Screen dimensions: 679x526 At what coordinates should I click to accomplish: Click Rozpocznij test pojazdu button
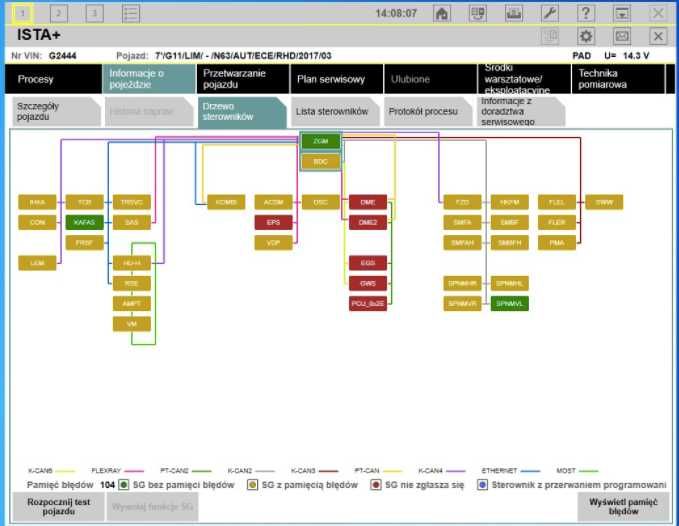[58, 507]
